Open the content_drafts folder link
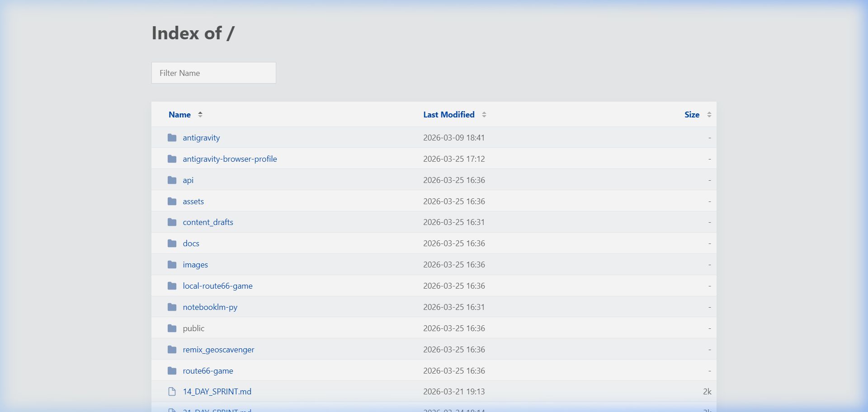Viewport: 868px width, 412px height. coord(208,222)
